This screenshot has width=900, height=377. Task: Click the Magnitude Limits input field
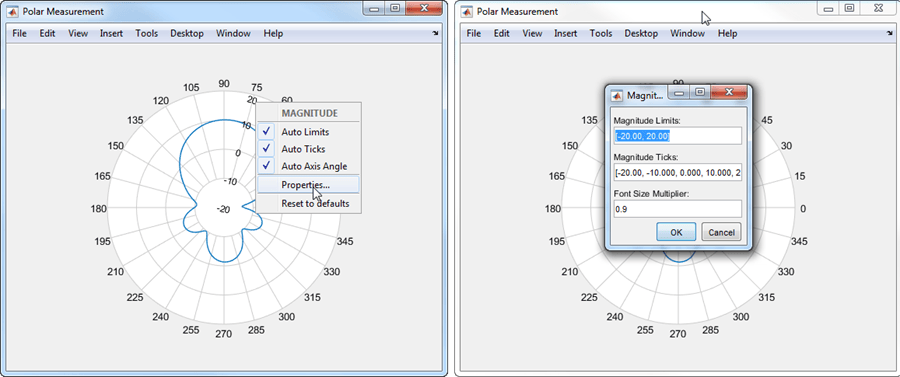[677, 136]
